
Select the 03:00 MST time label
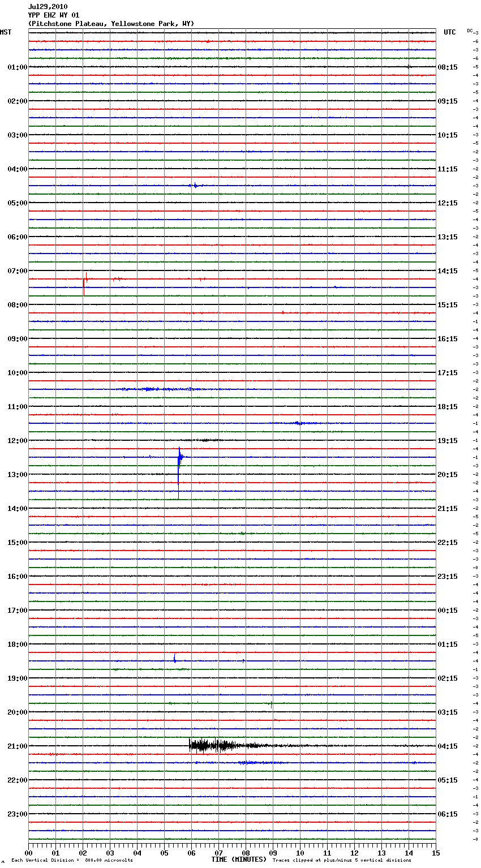18,135
